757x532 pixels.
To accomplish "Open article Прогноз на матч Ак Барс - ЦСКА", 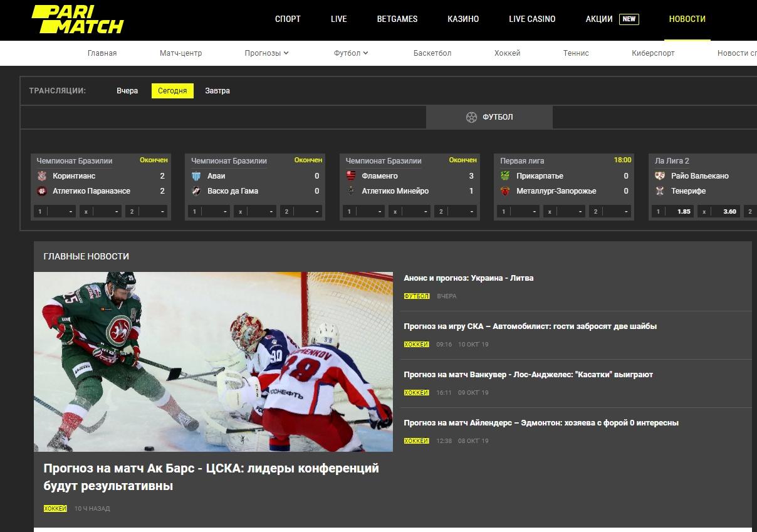I will tap(211, 477).
